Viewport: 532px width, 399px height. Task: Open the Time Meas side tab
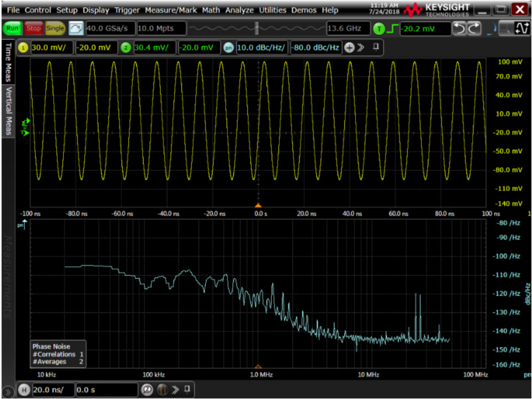coord(9,61)
